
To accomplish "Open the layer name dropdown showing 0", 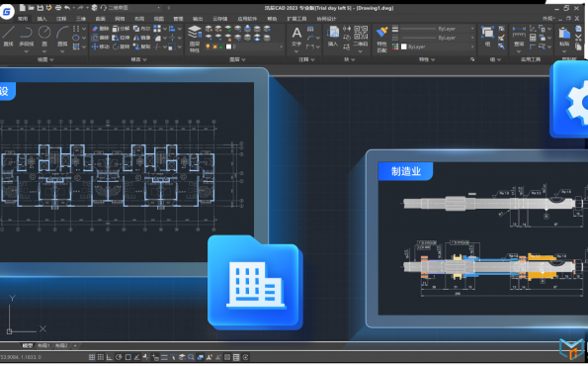I will coord(255,46).
